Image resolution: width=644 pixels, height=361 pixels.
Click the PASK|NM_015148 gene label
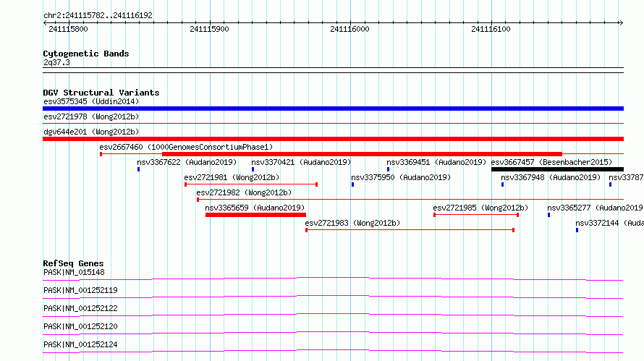tap(74, 272)
